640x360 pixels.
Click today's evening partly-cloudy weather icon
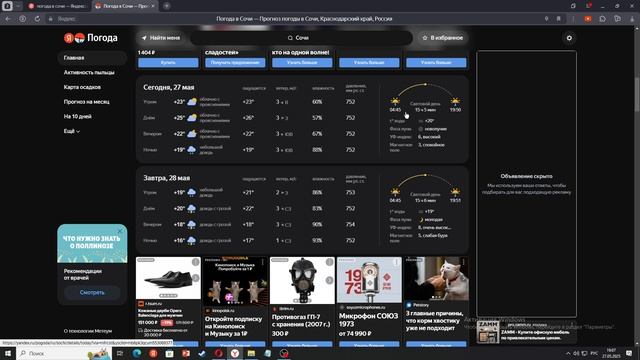coord(192,134)
